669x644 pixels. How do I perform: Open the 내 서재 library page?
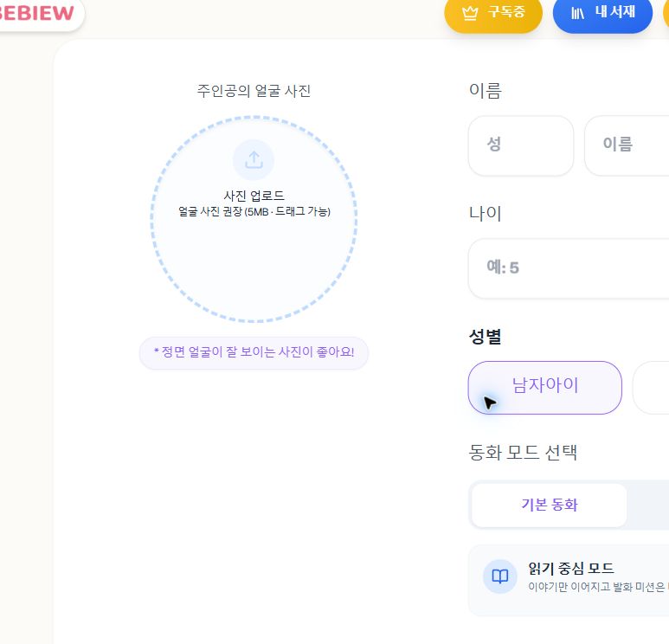pos(602,13)
